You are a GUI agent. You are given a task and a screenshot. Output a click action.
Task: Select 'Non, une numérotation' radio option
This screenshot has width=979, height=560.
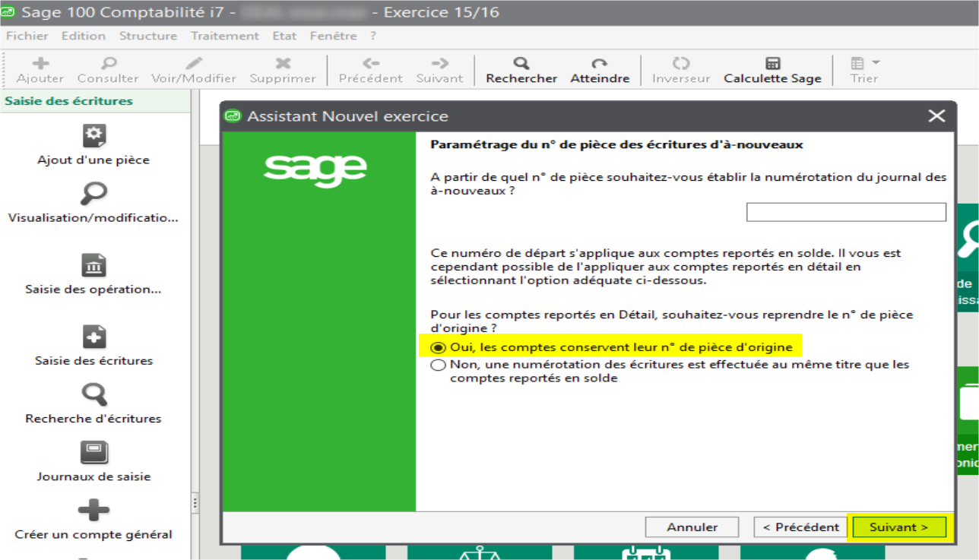coord(438,365)
